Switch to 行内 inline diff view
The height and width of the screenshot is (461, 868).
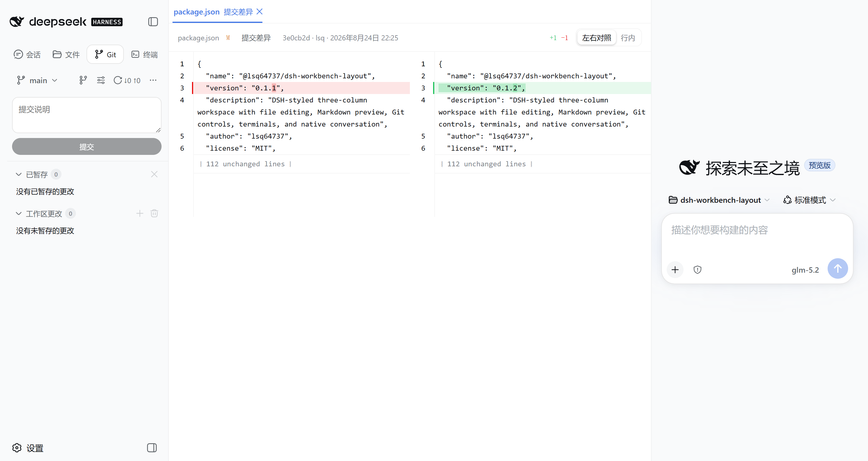pyautogui.click(x=628, y=38)
